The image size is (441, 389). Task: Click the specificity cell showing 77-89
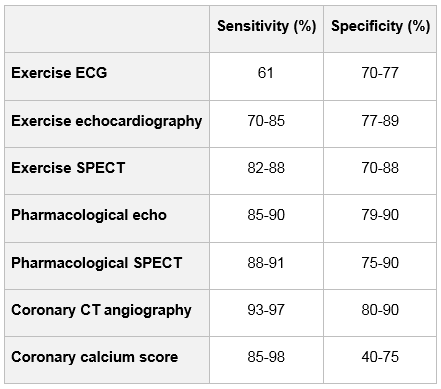[x=380, y=121]
